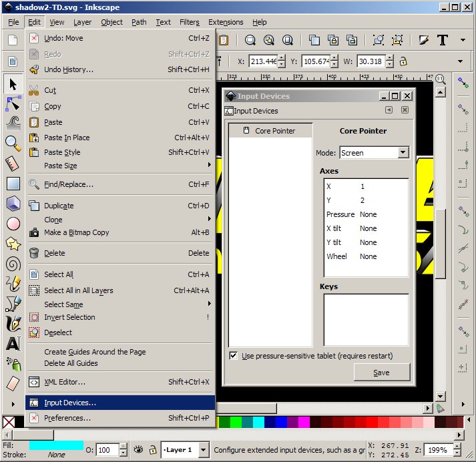Screen dimensions: 476x462
Task: Select the Spiral tool
Action: coord(13,264)
